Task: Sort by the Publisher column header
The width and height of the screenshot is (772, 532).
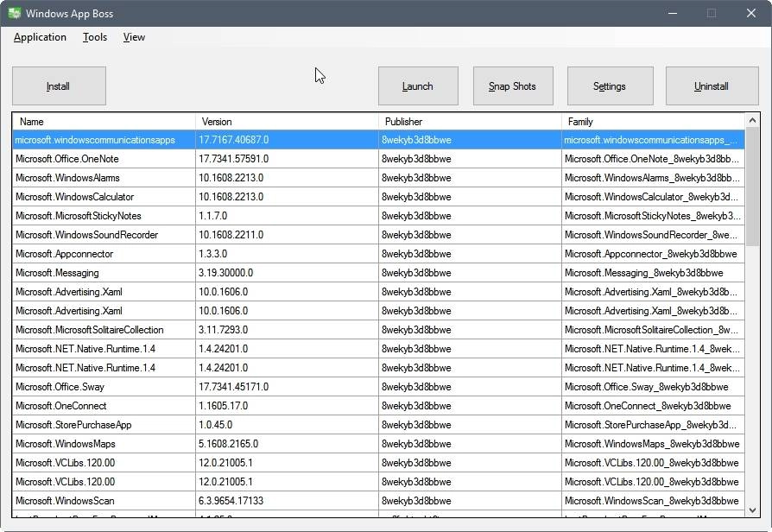Action: (x=470, y=122)
